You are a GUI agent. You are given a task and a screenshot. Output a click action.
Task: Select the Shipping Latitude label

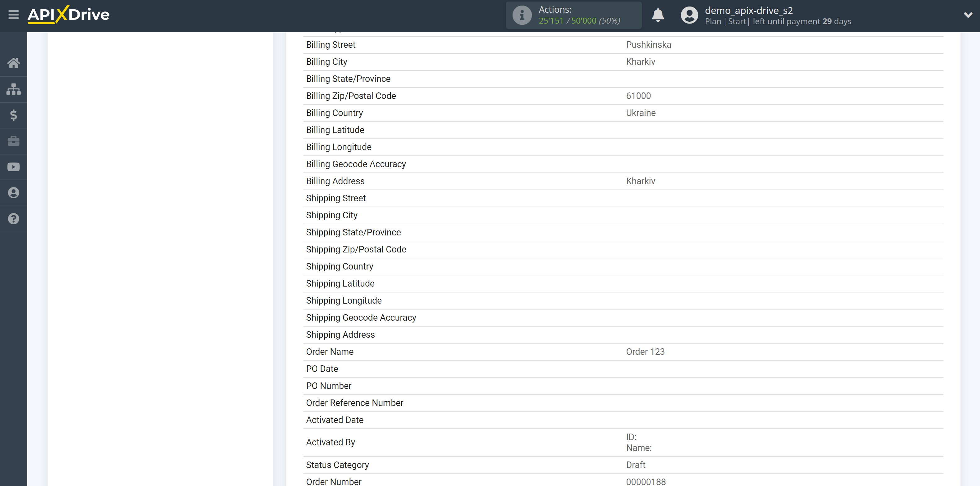(340, 283)
